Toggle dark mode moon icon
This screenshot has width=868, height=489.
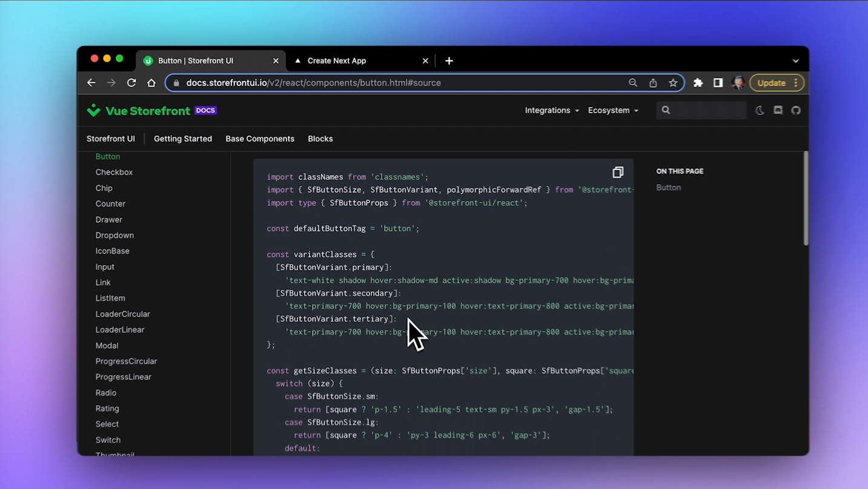tap(760, 110)
